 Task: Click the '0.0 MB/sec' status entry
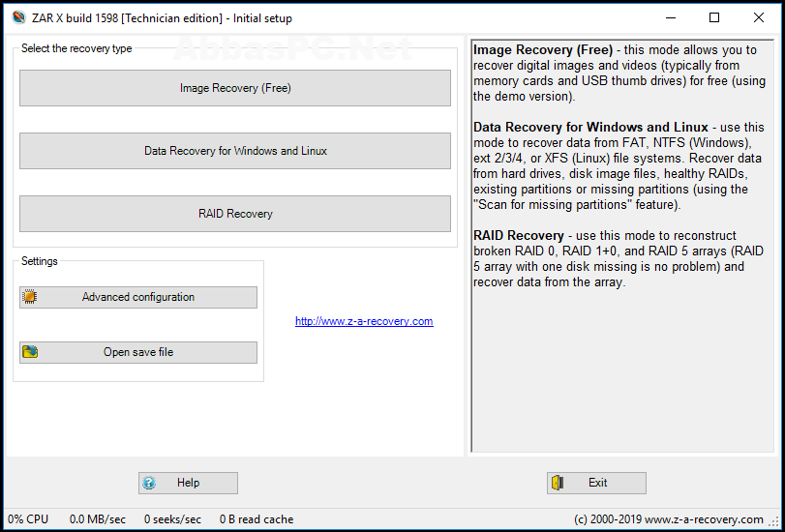pyautogui.click(x=98, y=519)
